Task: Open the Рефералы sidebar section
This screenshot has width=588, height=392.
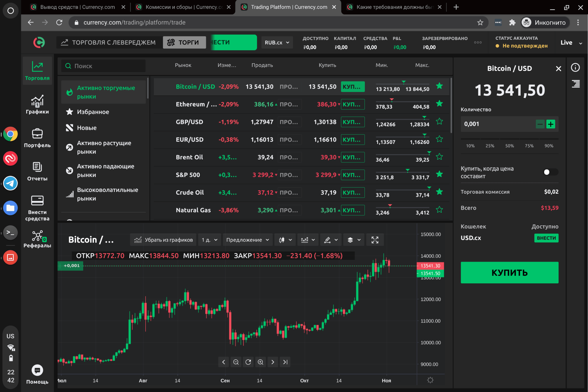Action: [37, 239]
